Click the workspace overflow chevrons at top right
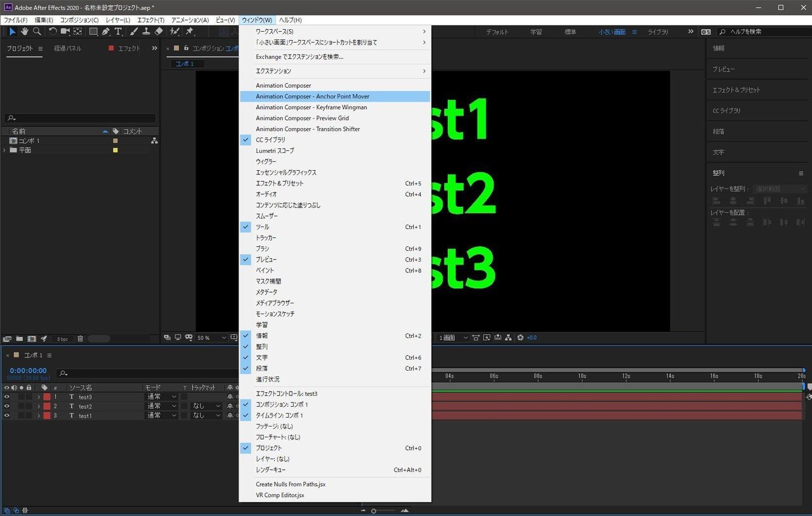 (691, 32)
